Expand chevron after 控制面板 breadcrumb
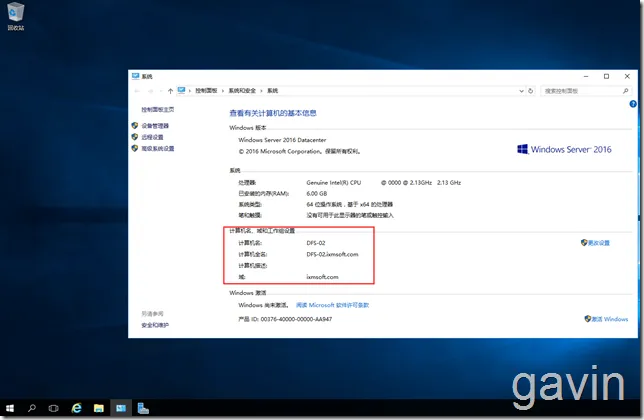Viewport: 644px width, 420px height. click(223, 91)
